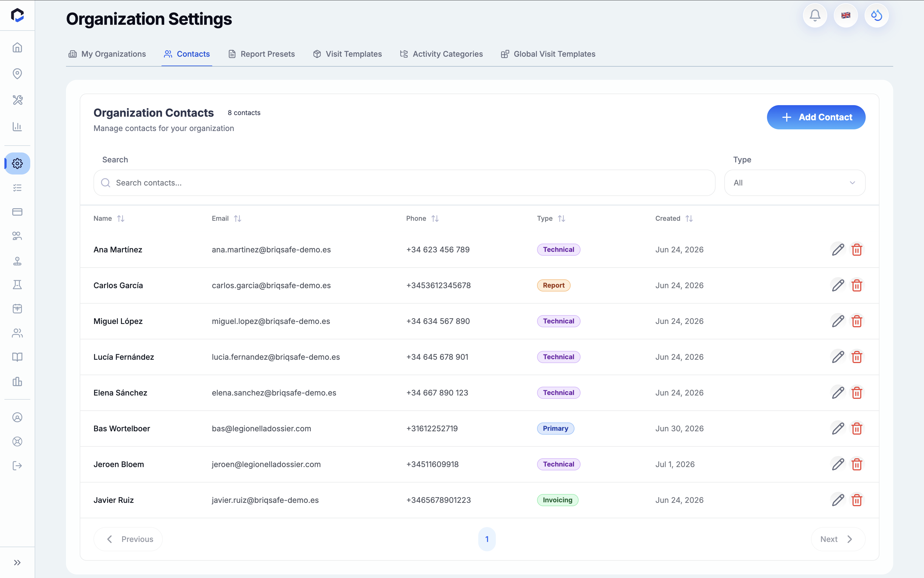Click the logout icon in sidebar
The image size is (924, 578).
point(17,466)
